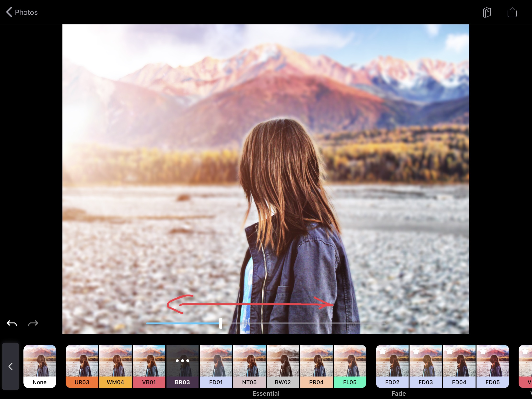532x399 pixels.
Task: Apply the UR03 filter
Action: pos(82,366)
